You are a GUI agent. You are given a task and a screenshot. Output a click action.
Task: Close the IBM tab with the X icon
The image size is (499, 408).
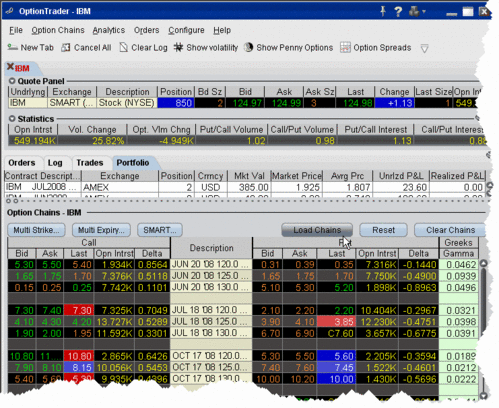(10, 67)
